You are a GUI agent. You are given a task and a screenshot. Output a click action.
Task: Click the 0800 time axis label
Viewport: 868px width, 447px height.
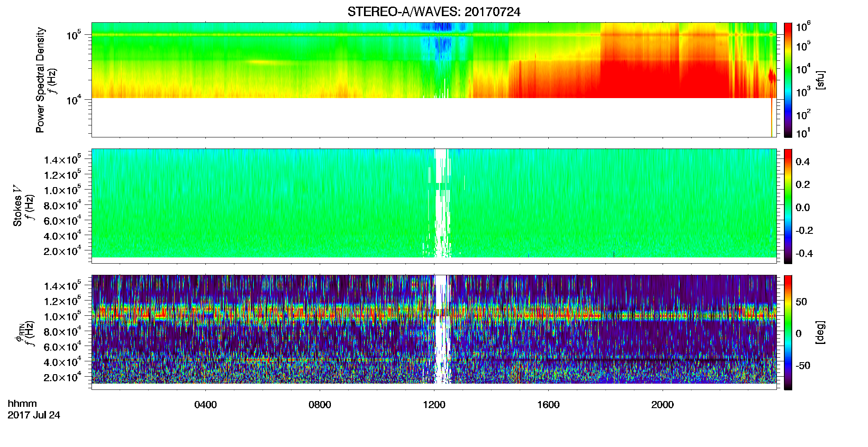click(320, 404)
